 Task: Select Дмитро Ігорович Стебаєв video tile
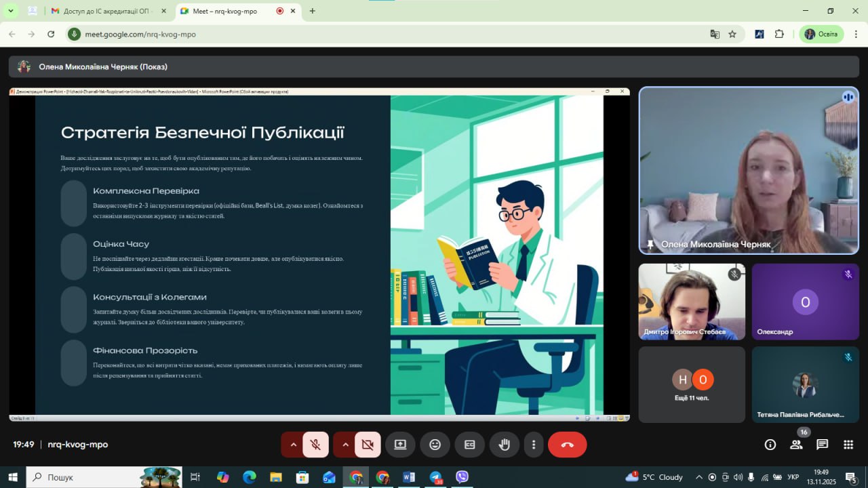pyautogui.click(x=692, y=302)
